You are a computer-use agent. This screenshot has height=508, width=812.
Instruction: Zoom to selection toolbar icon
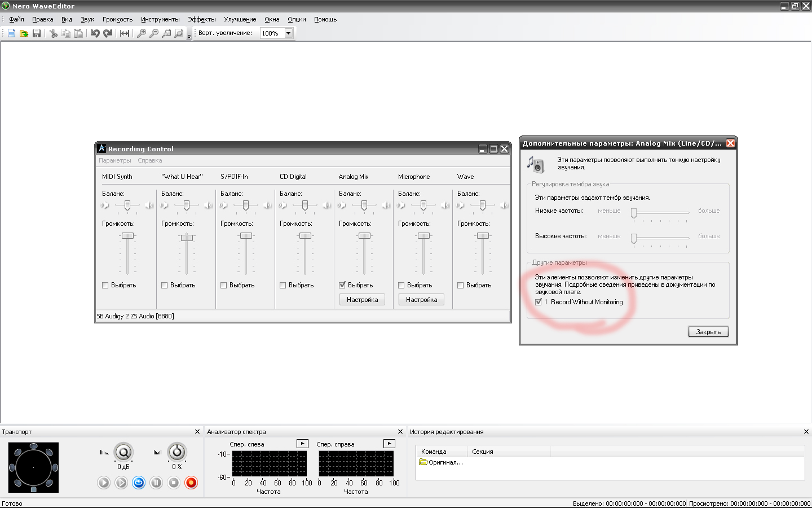(166, 33)
